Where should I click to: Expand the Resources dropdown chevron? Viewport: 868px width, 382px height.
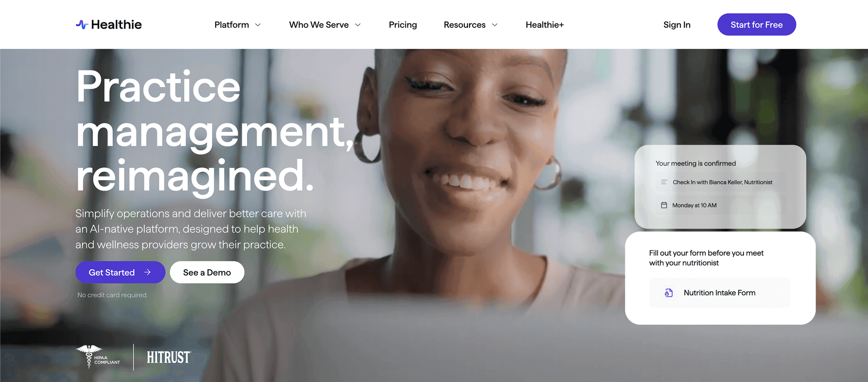tap(495, 25)
